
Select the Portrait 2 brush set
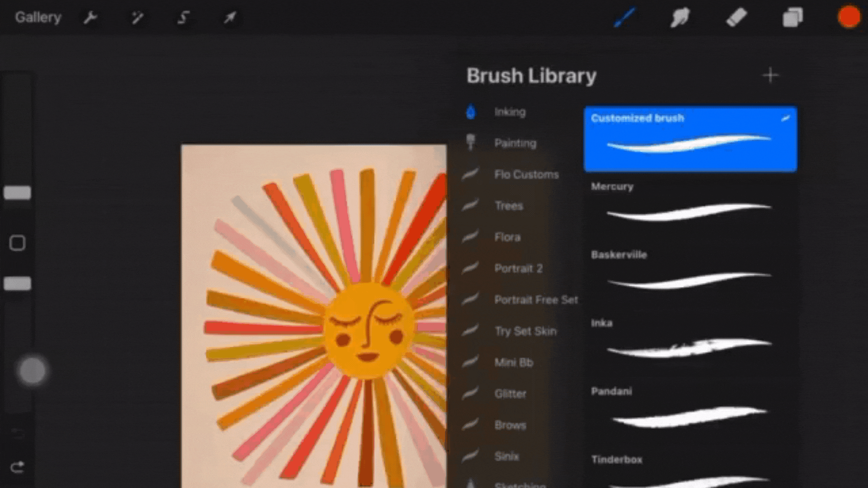[518, 268]
